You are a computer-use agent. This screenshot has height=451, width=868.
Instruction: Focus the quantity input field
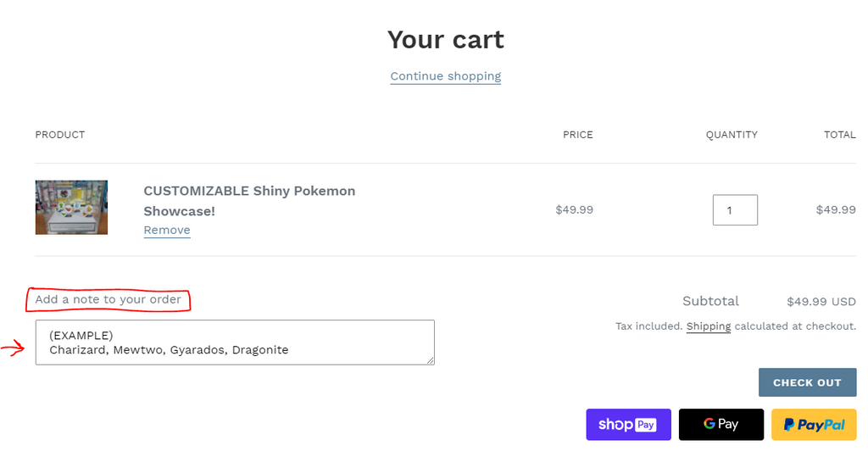pyautogui.click(x=734, y=210)
